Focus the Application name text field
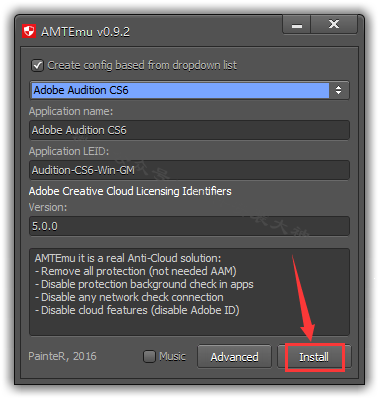Screen dimensions: 379x399 click(x=189, y=130)
